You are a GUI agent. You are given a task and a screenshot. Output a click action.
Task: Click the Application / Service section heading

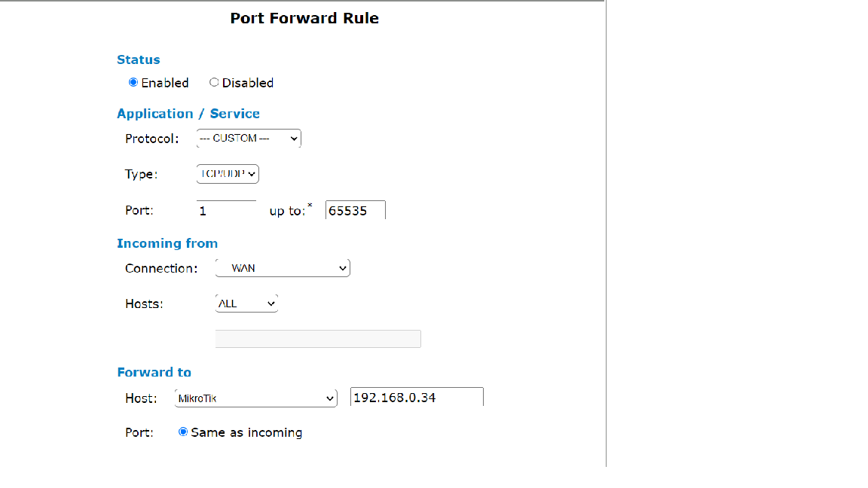point(188,113)
